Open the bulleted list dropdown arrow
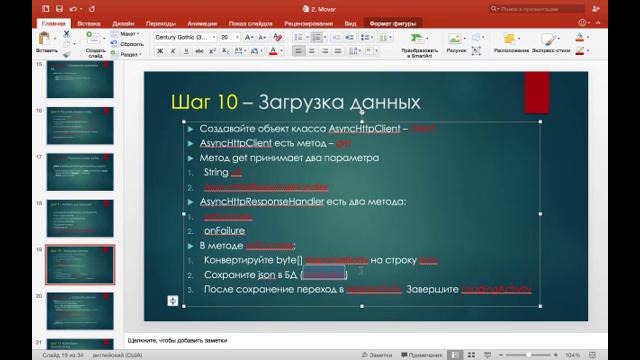Screen dimensions: 640x360 tap(307, 38)
